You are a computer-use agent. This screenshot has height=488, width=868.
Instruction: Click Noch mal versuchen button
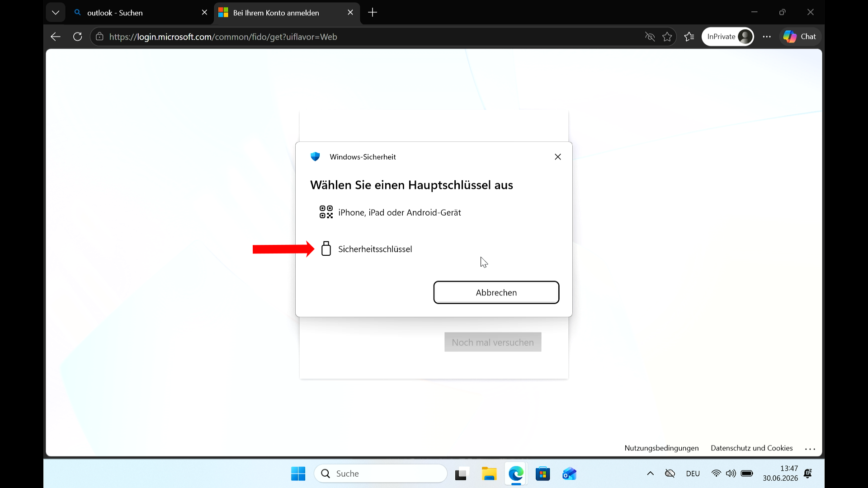click(493, 342)
